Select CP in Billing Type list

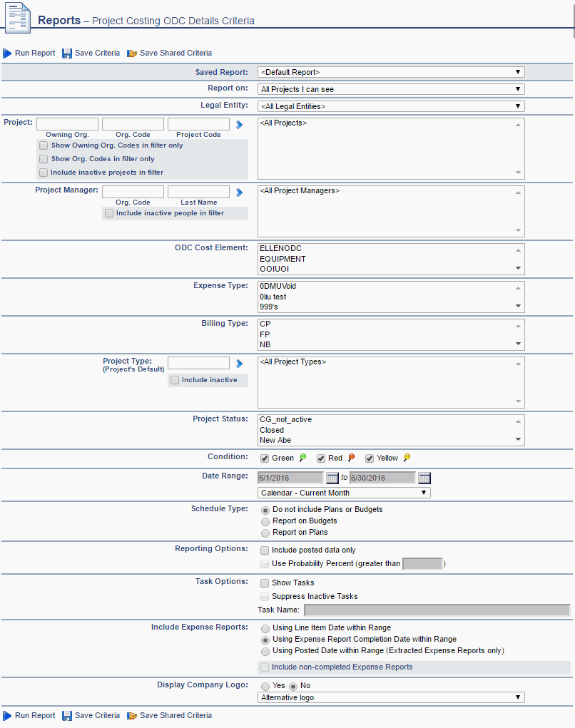pos(265,324)
